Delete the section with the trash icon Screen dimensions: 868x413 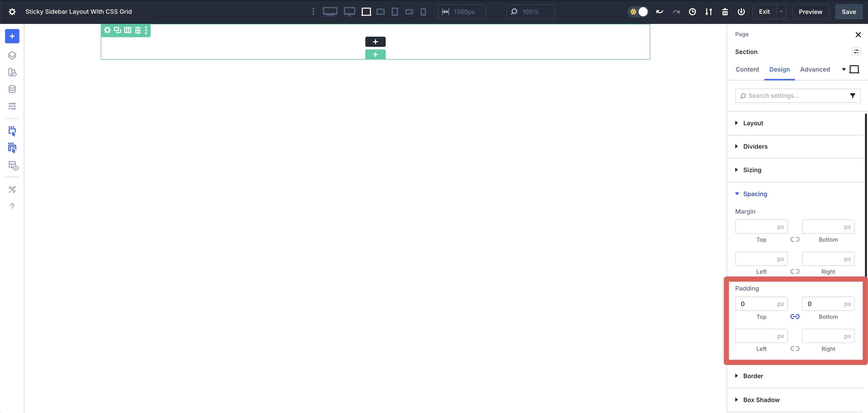click(138, 30)
